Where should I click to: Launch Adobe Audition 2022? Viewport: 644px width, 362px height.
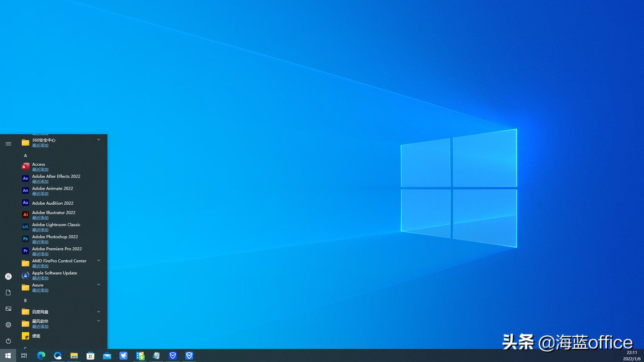[x=53, y=203]
